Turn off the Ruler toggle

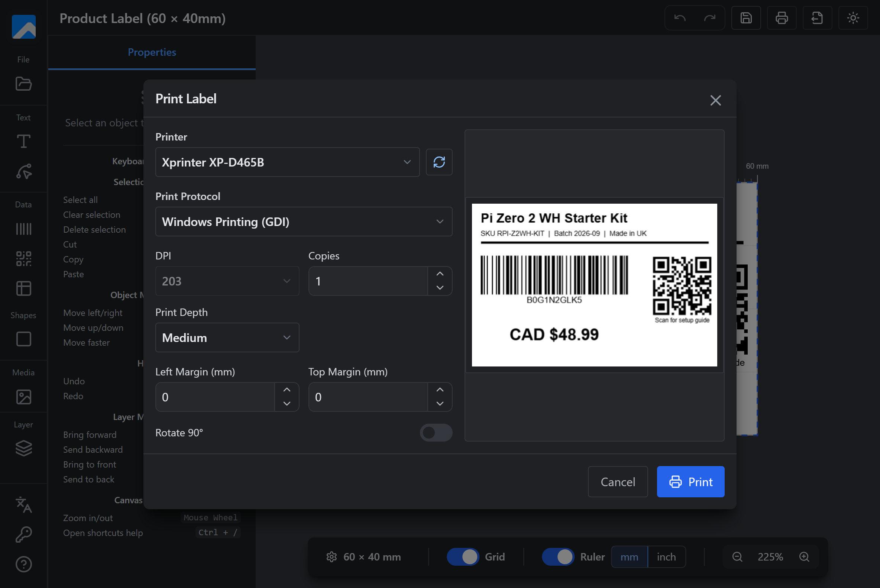click(x=558, y=557)
